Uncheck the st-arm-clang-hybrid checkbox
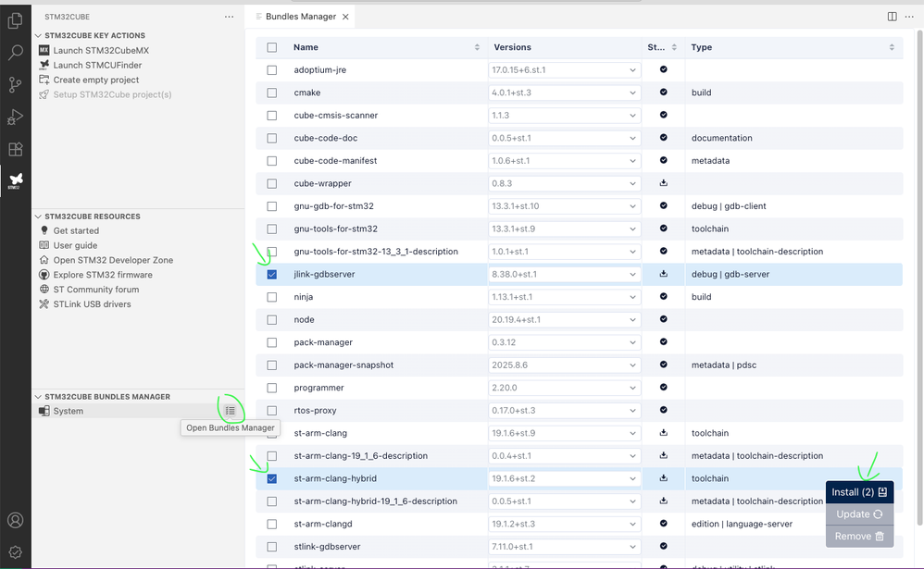924x569 pixels. pyautogui.click(x=271, y=479)
